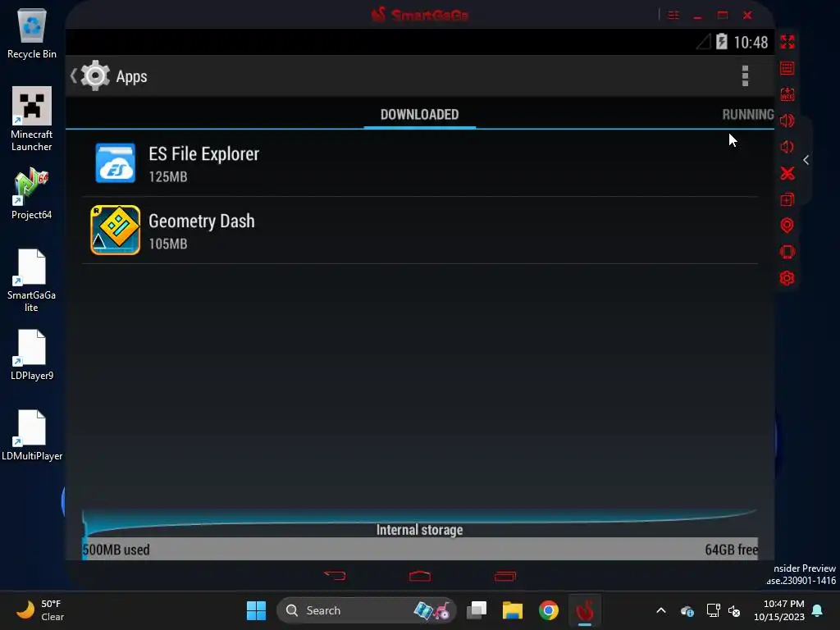Click the Geometry Dash icon
The width and height of the screenshot is (840, 630).
115,230
